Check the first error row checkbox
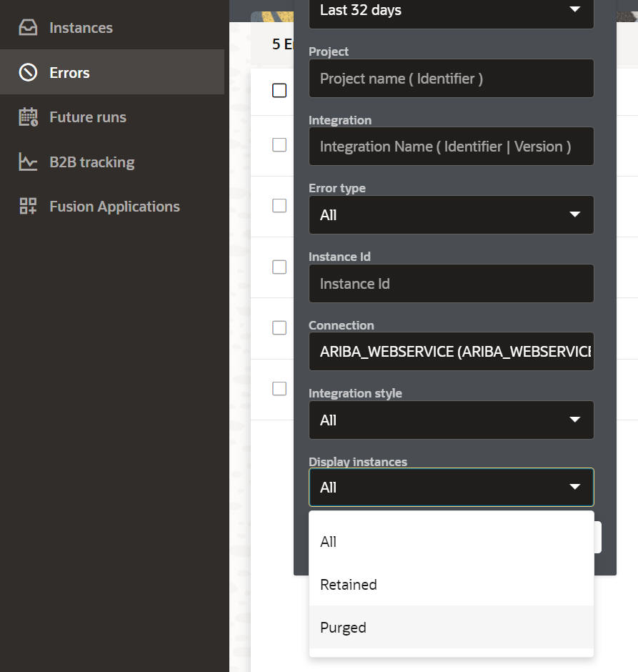The image size is (638, 672). [279, 144]
